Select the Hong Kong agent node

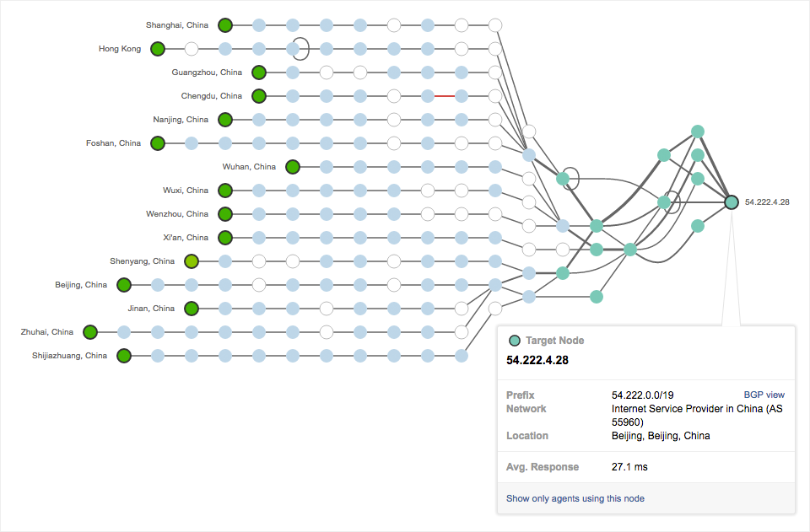(x=158, y=49)
